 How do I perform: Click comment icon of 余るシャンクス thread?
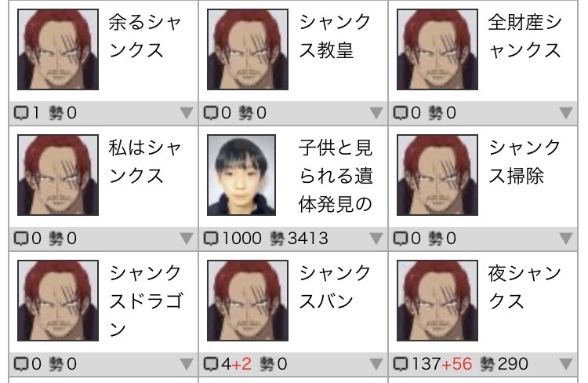[x=21, y=113]
